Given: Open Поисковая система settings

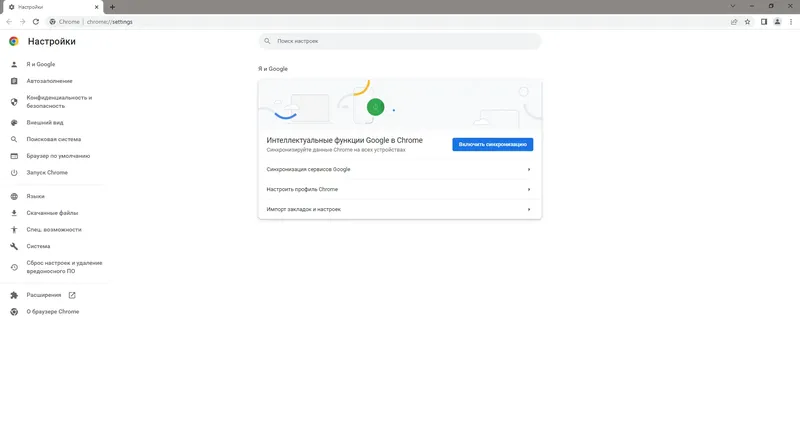Looking at the screenshot, I should (x=54, y=139).
